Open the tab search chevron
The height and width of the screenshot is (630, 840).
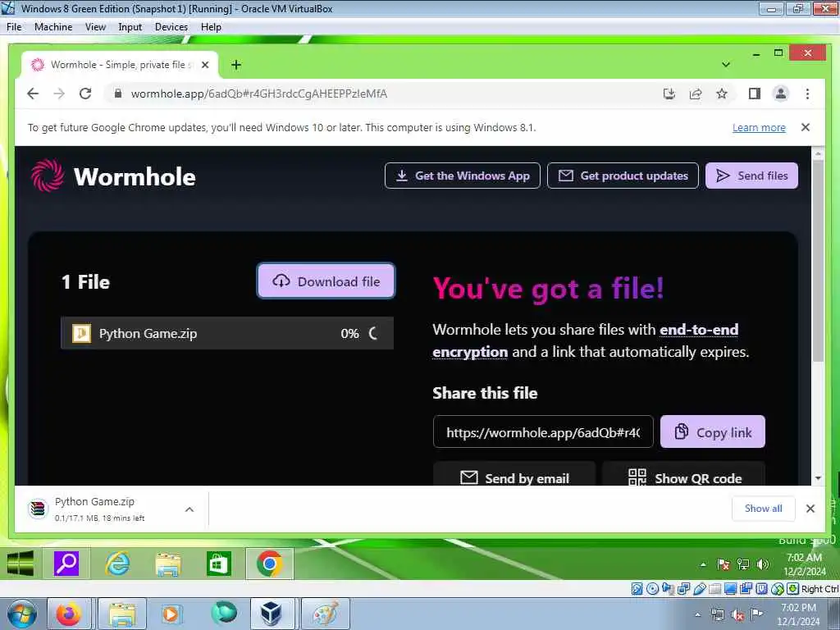pyautogui.click(x=726, y=65)
